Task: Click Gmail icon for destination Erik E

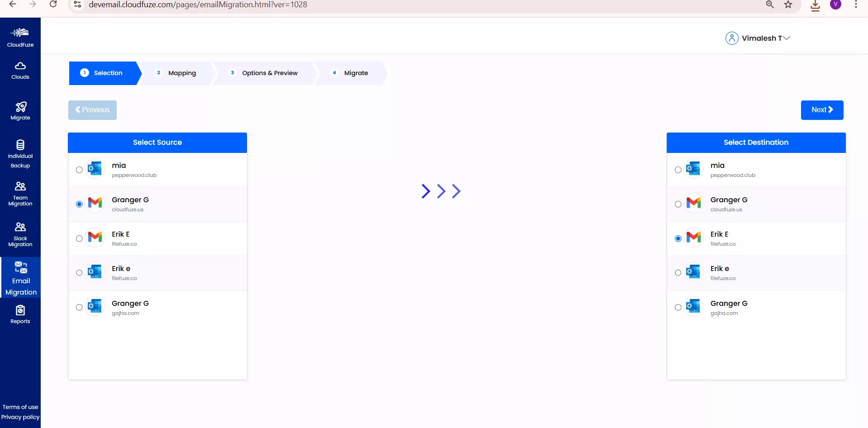Action: tap(693, 238)
